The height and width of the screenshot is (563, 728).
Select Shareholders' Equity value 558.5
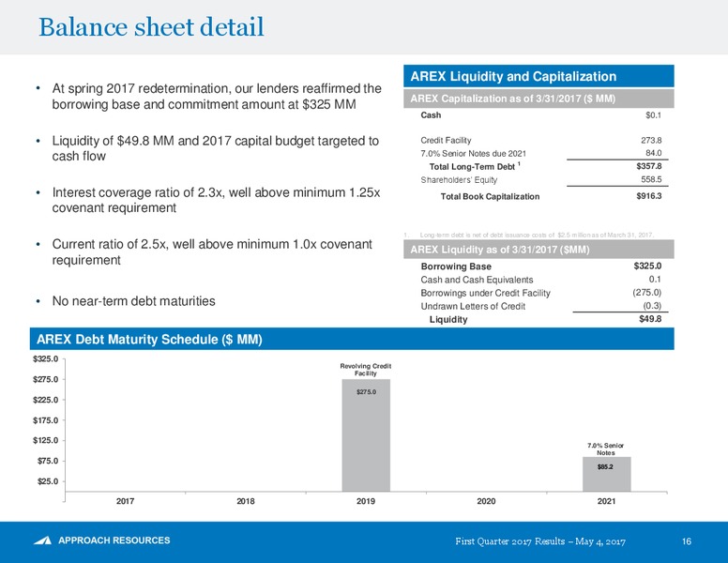tap(651, 179)
